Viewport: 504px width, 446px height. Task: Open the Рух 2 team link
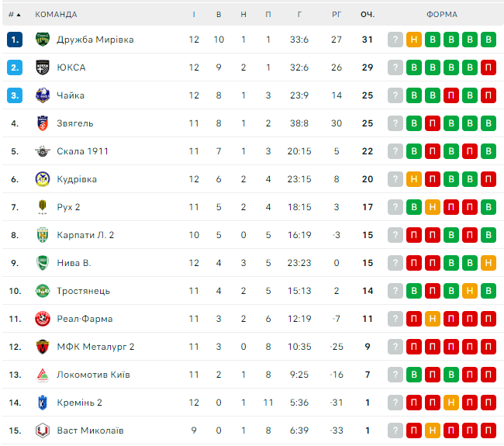tap(68, 207)
